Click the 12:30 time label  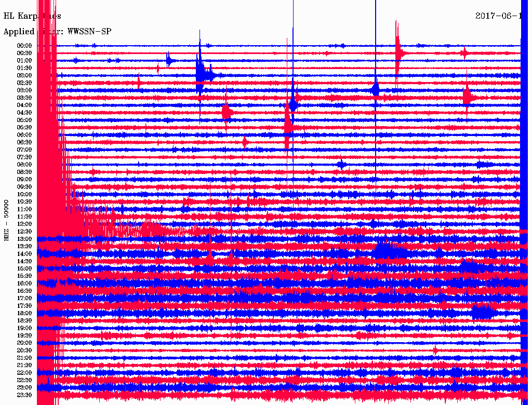24,232
